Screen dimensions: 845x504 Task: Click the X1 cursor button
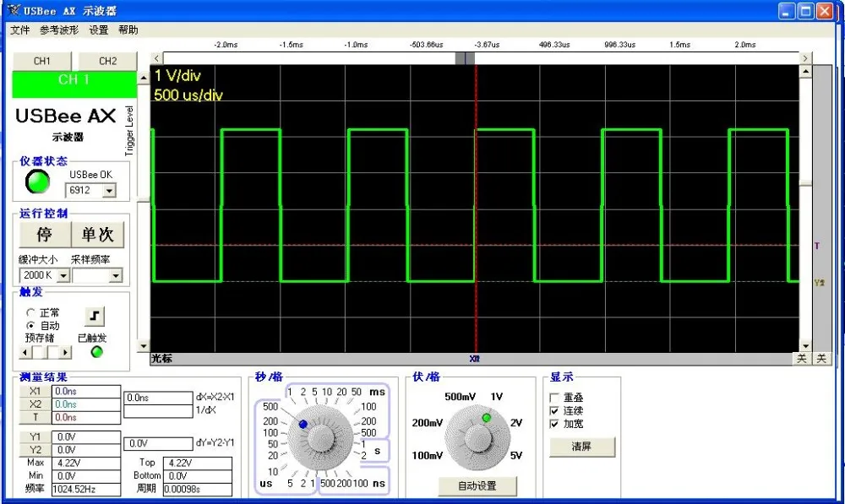click(x=35, y=392)
